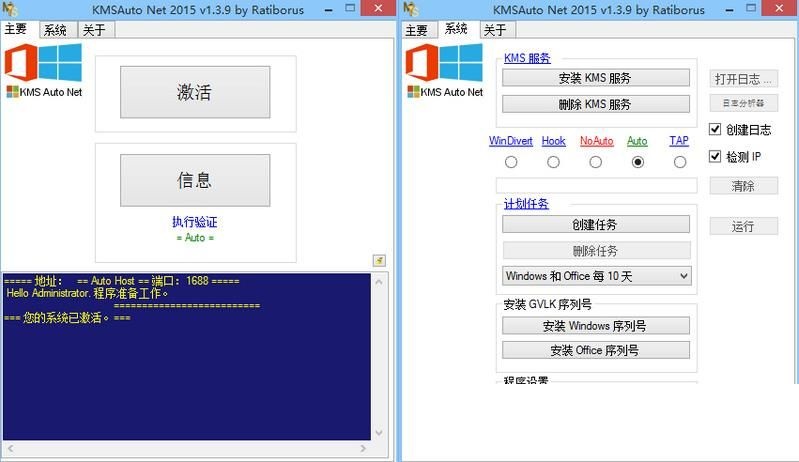Maximize the right KMSAuto window

[751, 9]
